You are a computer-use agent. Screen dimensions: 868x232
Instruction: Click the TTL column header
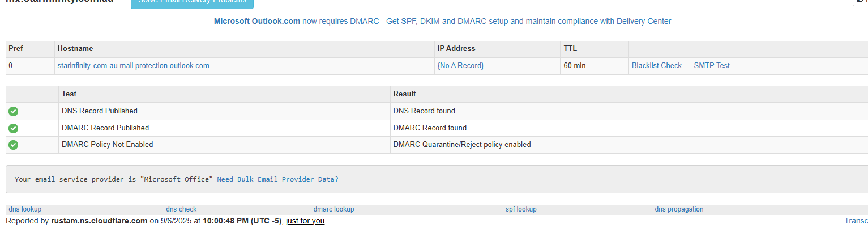570,49
